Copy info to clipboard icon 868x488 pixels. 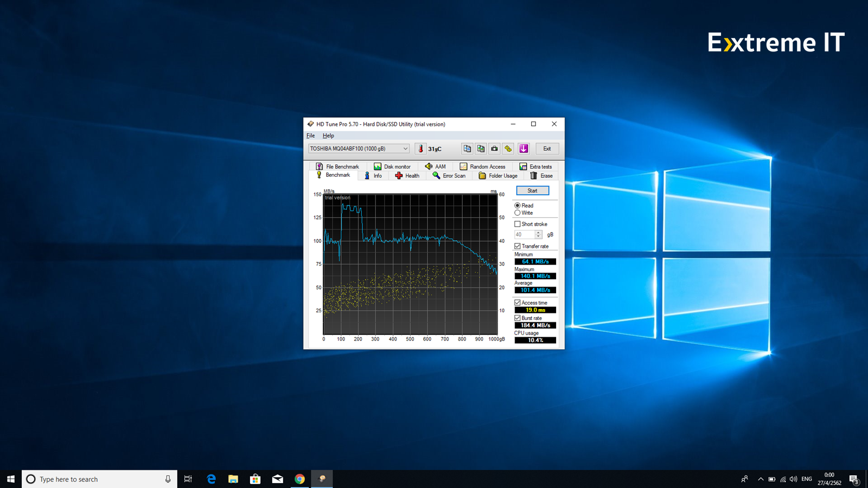(467, 149)
